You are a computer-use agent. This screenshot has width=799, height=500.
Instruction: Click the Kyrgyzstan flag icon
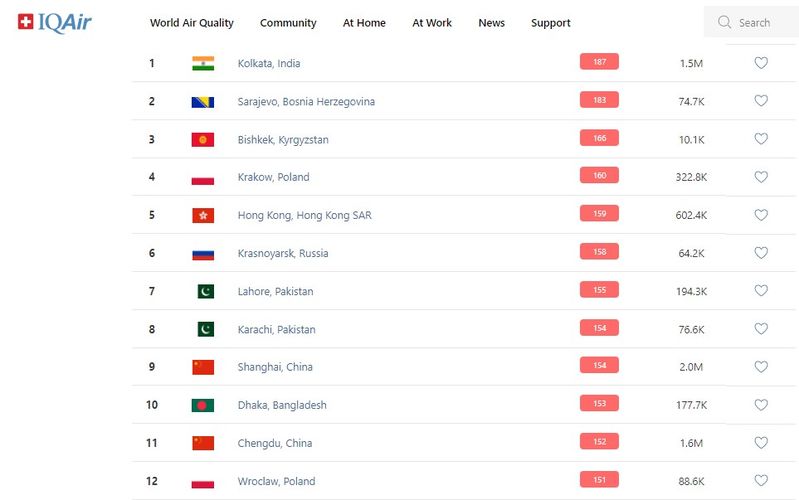(203, 139)
